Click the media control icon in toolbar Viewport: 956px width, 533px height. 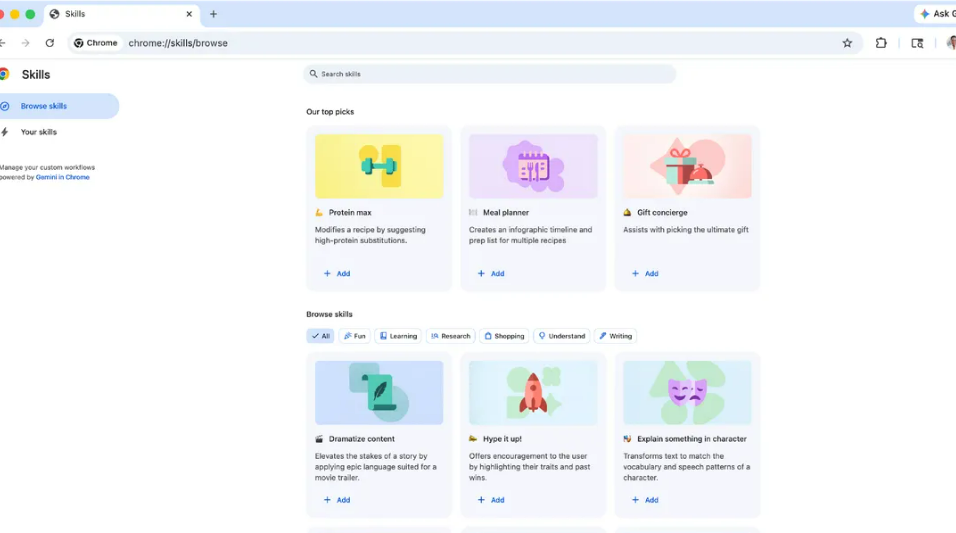917,43
